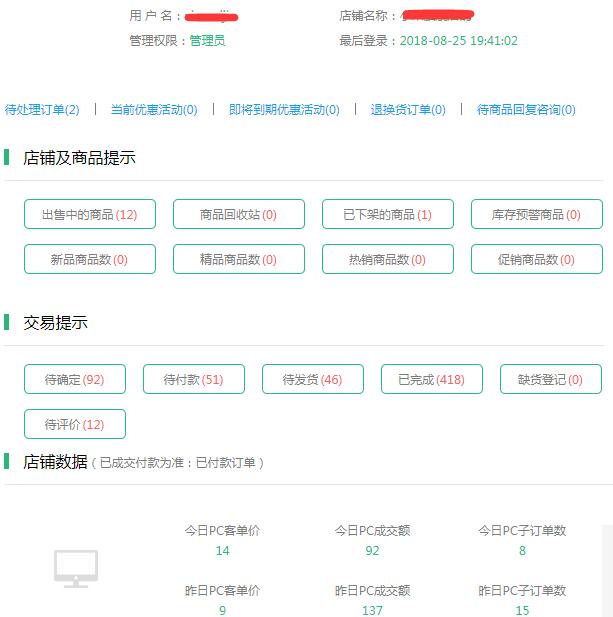Click 商品回收站 (0) button

(239, 214)
